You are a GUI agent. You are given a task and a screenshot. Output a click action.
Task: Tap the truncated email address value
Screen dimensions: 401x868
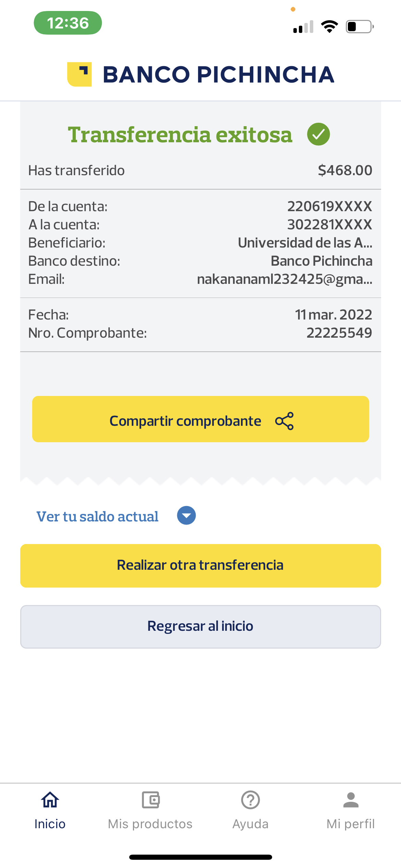pyautogui.click(x=284, y=279)
